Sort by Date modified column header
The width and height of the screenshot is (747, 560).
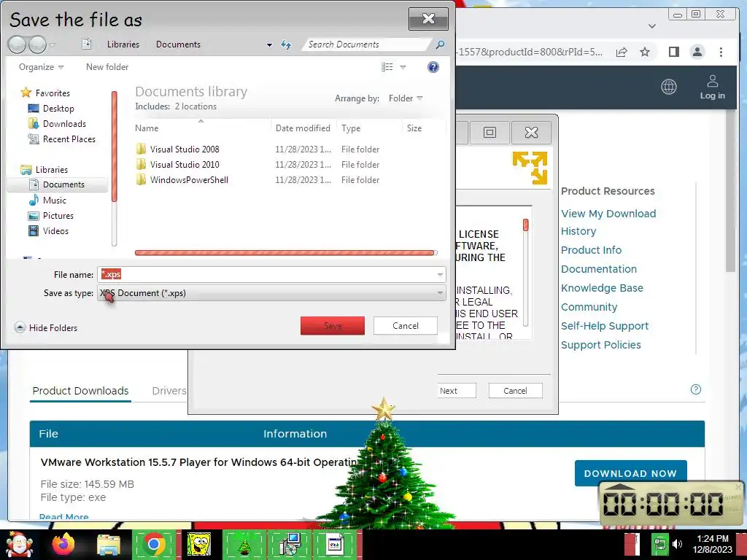[303, 128]
